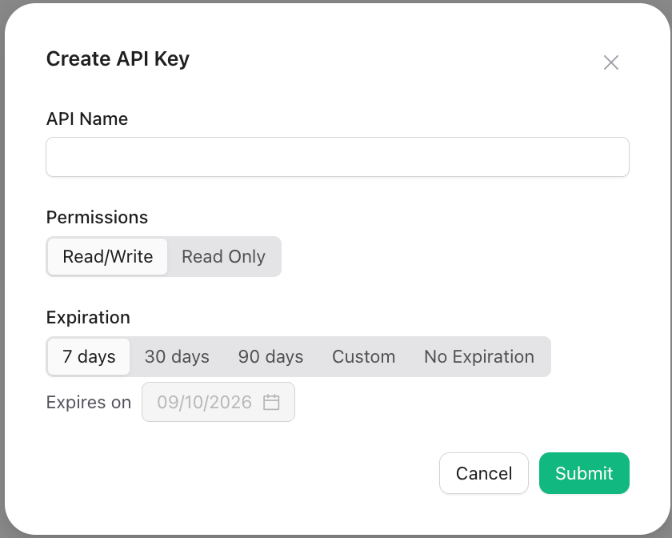Choose 90 days expiration

pyautogui.click(x=270, y=357)
